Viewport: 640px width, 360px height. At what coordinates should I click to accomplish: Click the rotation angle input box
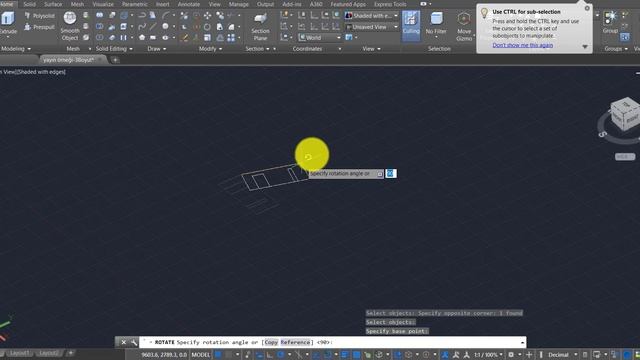390,173
